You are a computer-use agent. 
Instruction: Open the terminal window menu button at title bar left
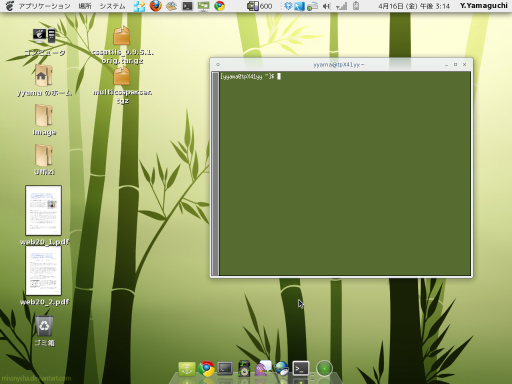point(218,65)
